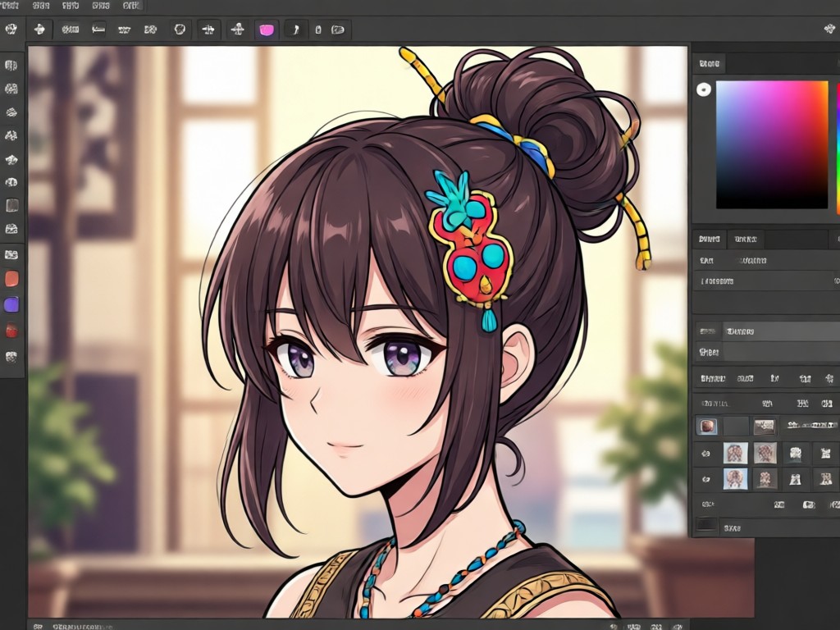
Task: Select the blue-highlighted layer thumbnail in the layers list
Action: [x=706, y=427]
